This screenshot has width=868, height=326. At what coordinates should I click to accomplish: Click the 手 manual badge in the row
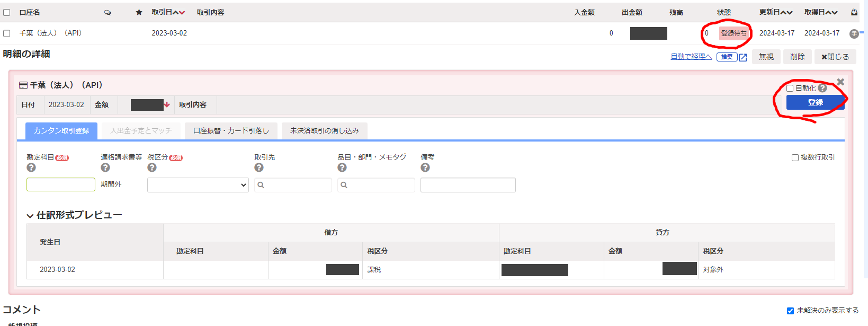pos(854,33)
